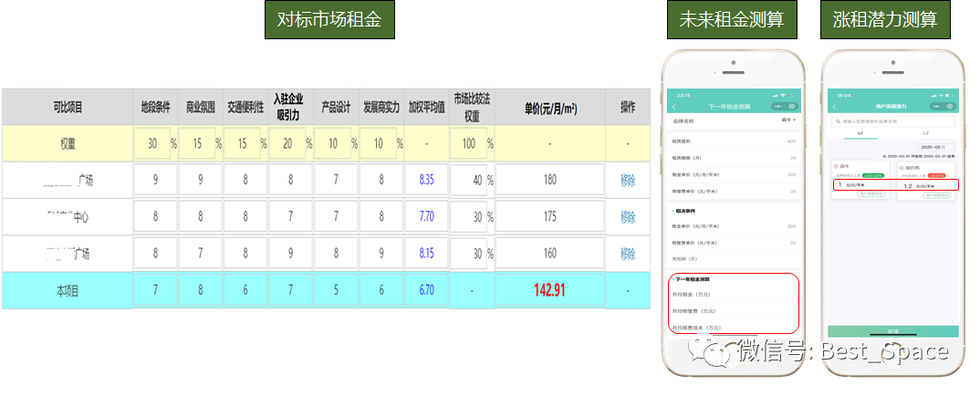
Task: Edit unit price field showing 175
Action: 550,217
